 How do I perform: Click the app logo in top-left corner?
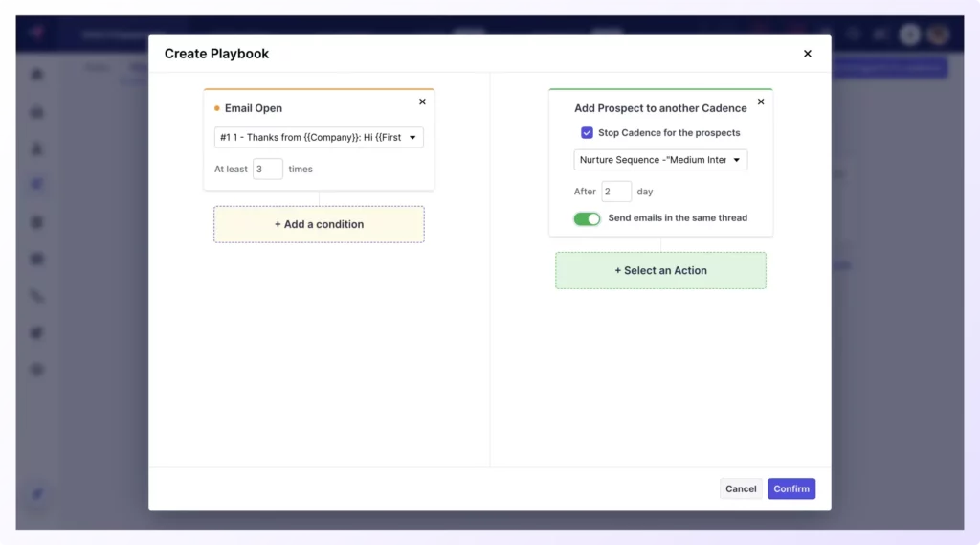tap(36, 34)
